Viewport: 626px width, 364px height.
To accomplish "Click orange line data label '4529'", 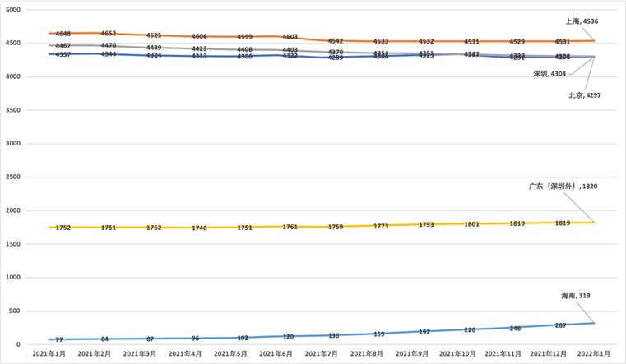I will [517, 41].
